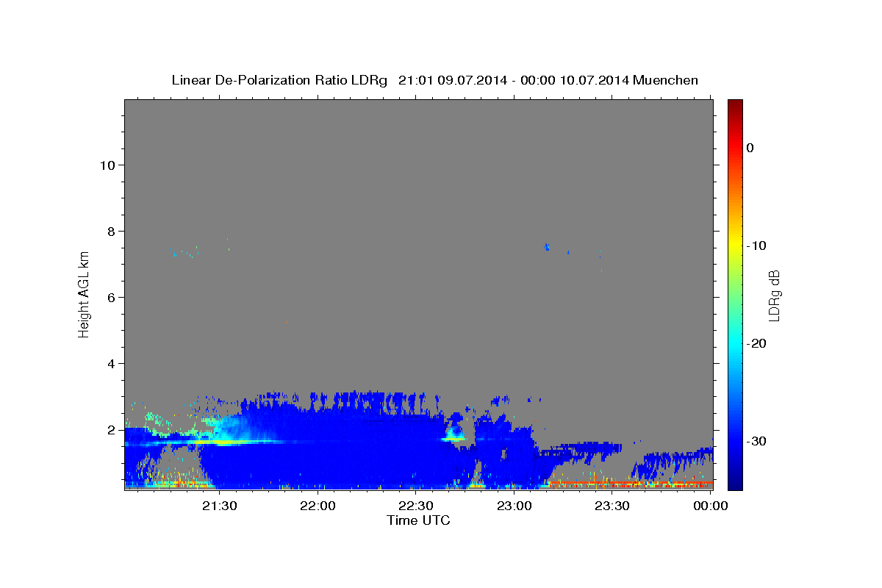Click the height label 10
This screenshot has height=588, width=882.
pos(107,165)
